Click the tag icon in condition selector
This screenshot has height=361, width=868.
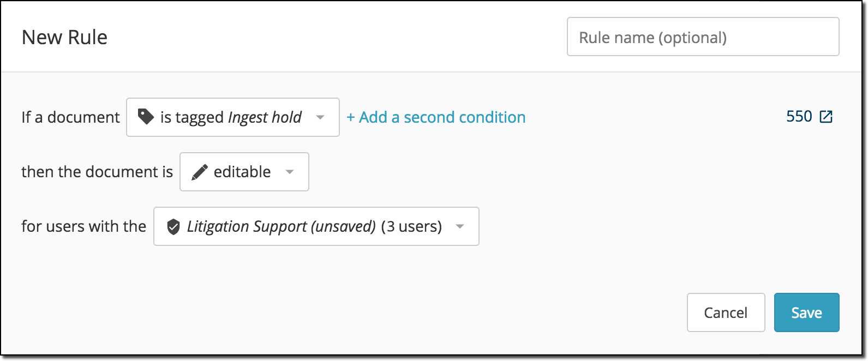(146, 117)
